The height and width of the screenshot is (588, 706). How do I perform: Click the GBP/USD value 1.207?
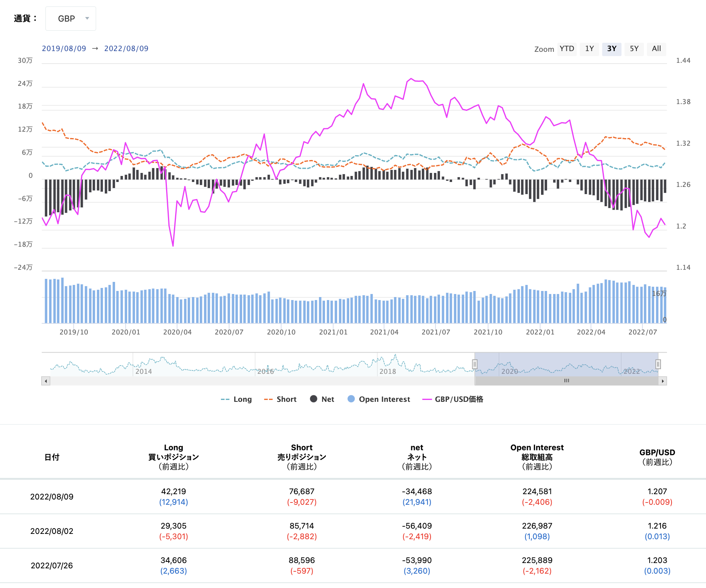click(x=657, y=492)
